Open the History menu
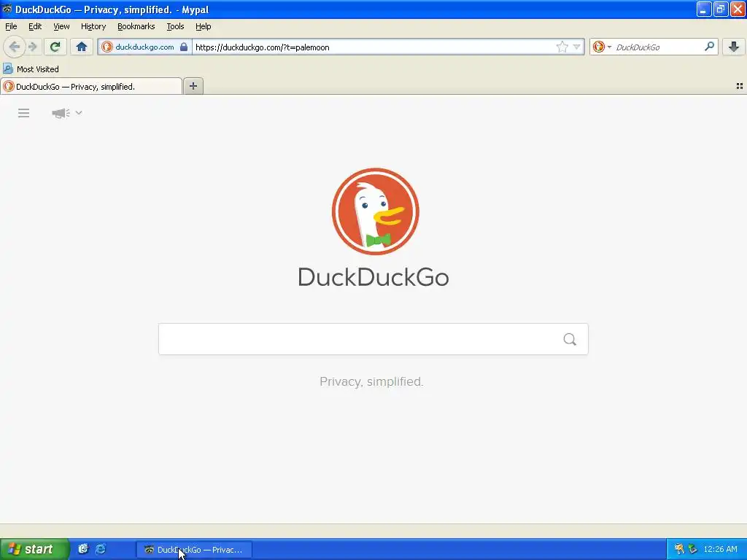The image size is (747, 560). coord(93,26)
